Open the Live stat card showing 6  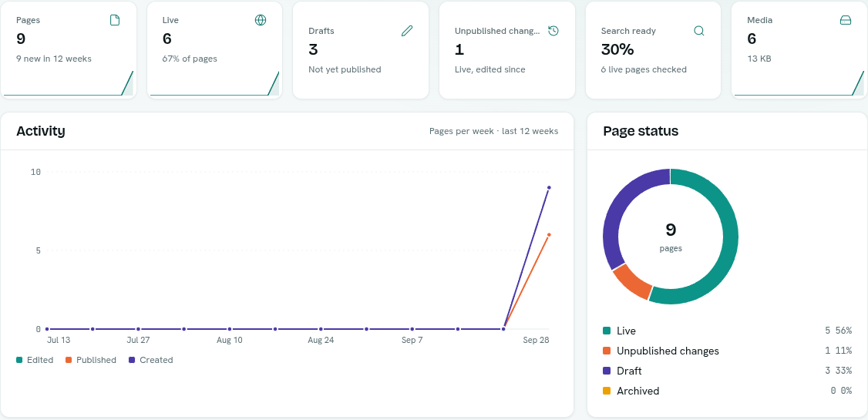(214, 50)
